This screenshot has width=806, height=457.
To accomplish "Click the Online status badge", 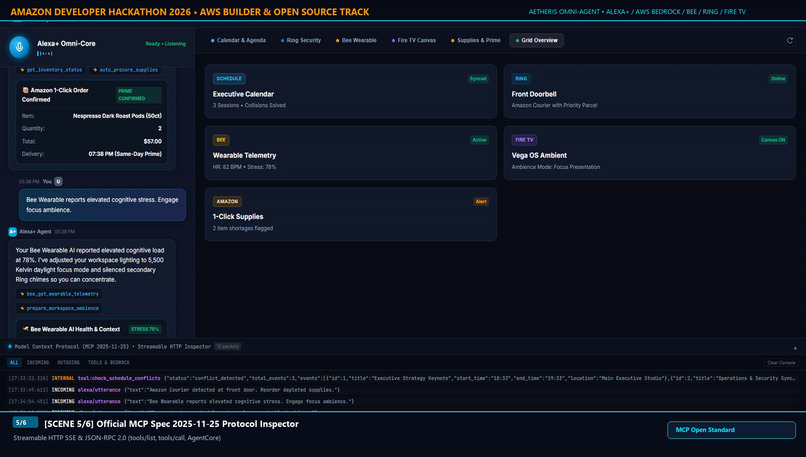I will point(778,79).
